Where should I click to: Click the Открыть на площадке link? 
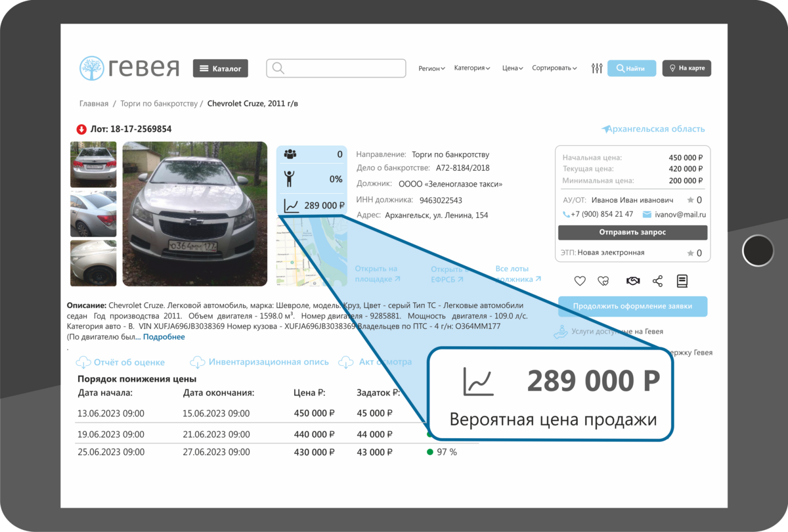377,274
